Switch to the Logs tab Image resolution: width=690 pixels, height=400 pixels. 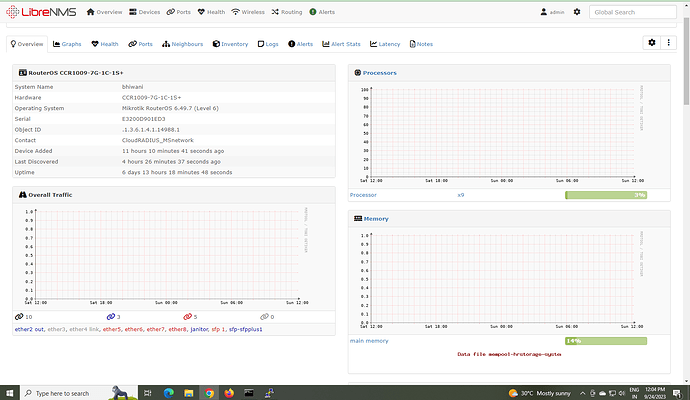click(268, 44)
